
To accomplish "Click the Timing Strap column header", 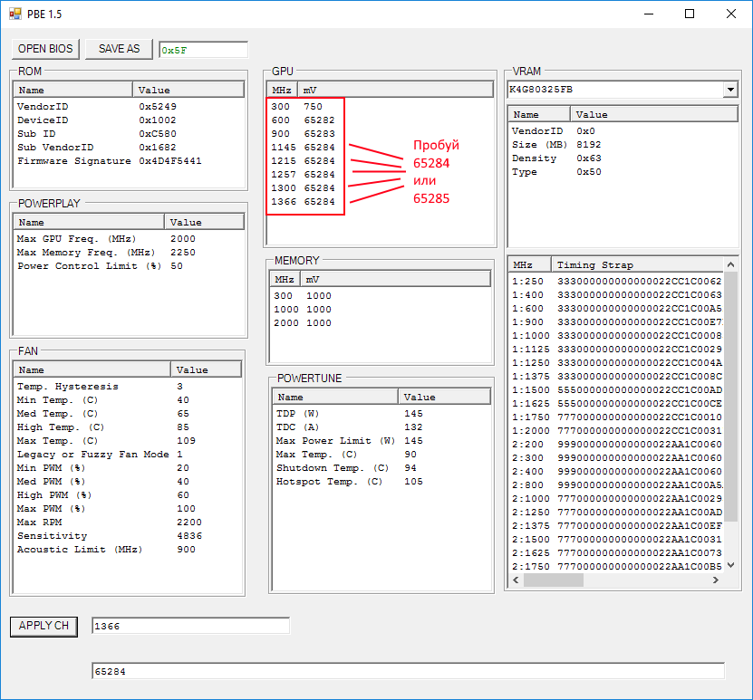I will 637,264.
